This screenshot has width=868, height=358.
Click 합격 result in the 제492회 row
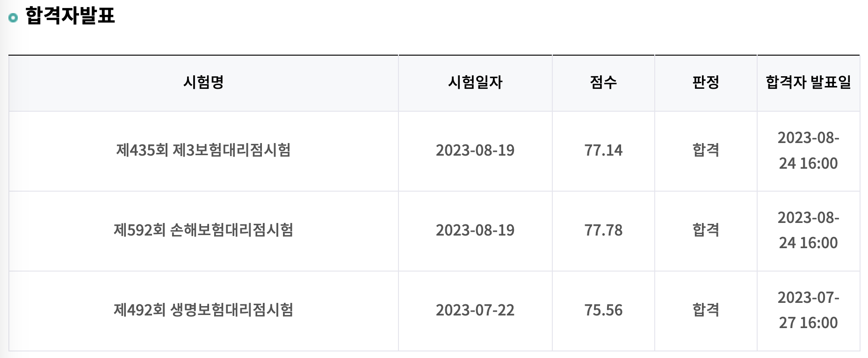(706, 310)
